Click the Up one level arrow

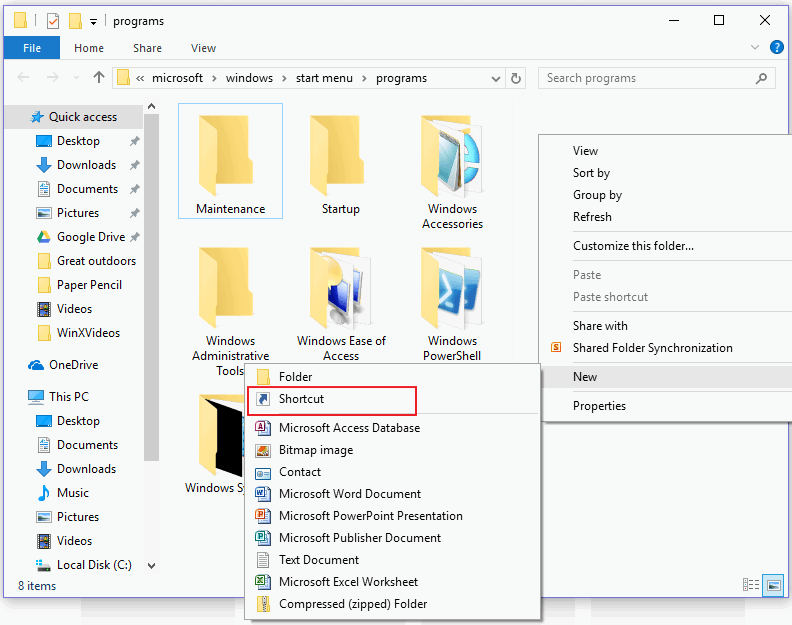click(99, 77)
